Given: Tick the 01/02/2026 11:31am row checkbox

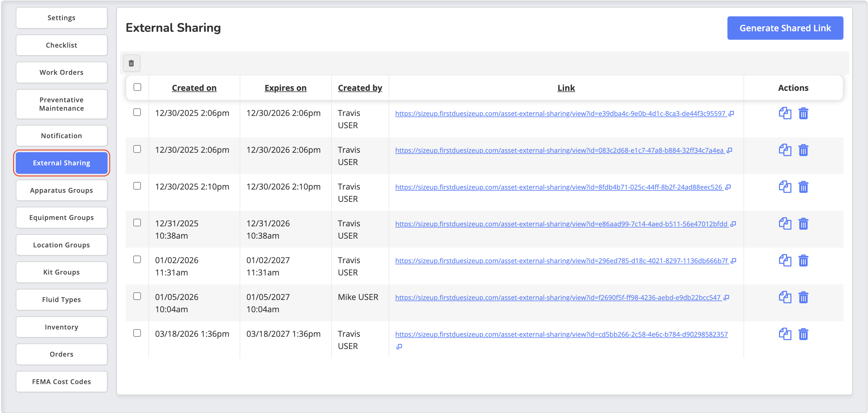Looking at the screenshot, I should point(137,259).
